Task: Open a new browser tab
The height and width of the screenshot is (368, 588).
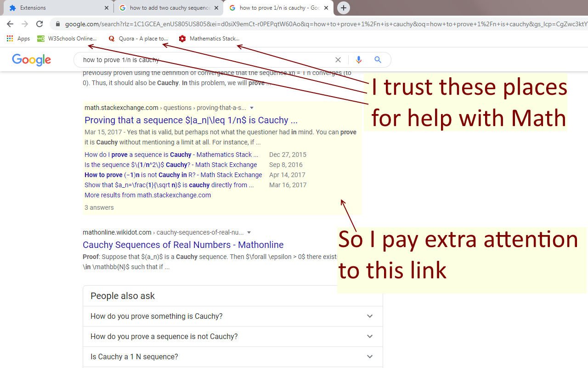Action: click(343, 8)
